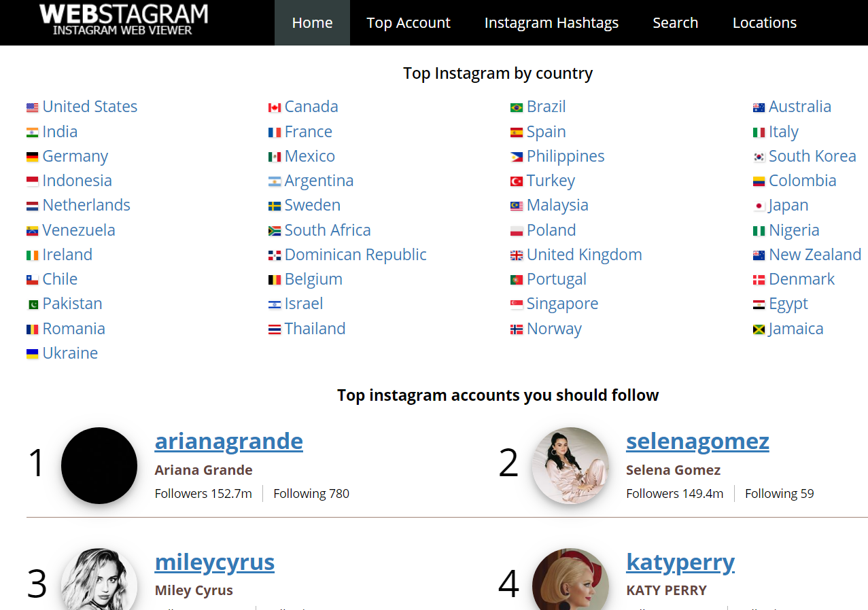Open the Norway country link
868x610 pixels.
pos(554,329)
